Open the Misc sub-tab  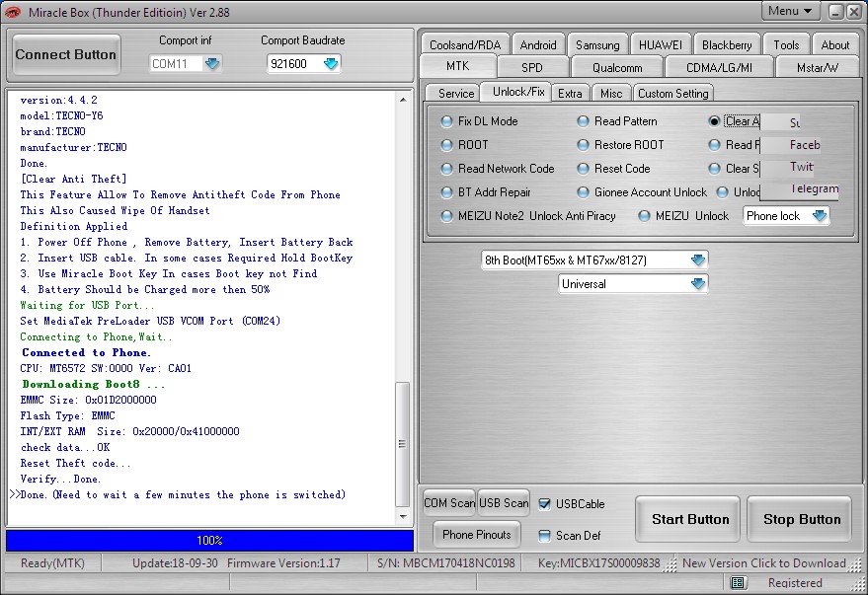[x=611, y=93]
